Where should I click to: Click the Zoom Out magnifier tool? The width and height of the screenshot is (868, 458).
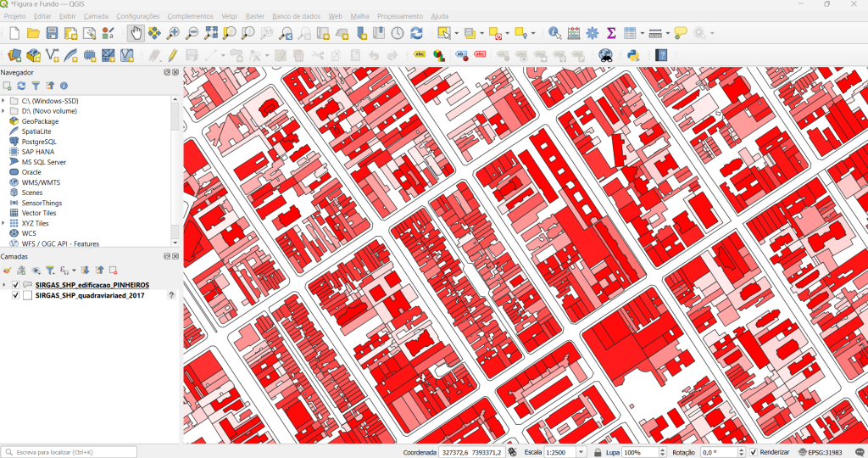[x=192, y=33]
